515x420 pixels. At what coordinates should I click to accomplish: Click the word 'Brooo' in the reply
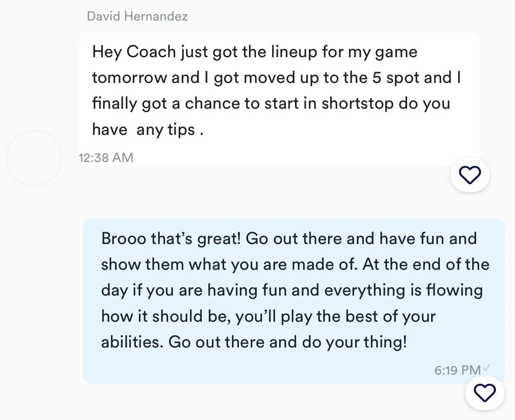(124, 239)
